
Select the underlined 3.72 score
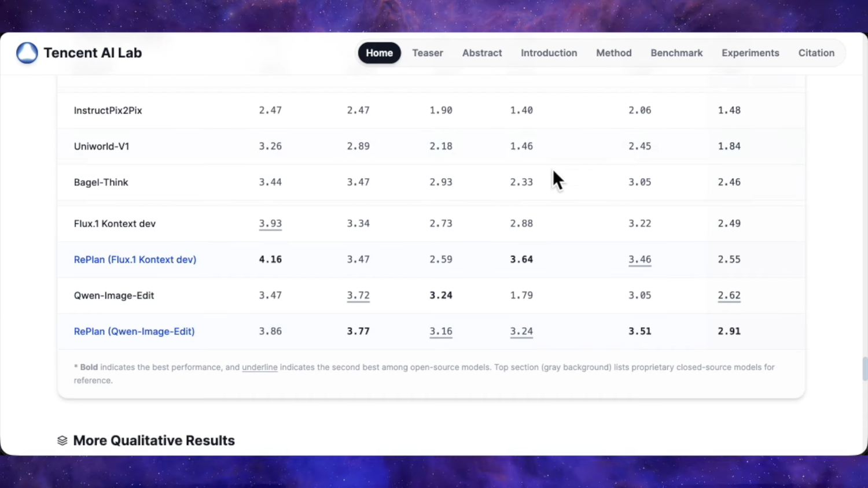(x=358, y=295)
